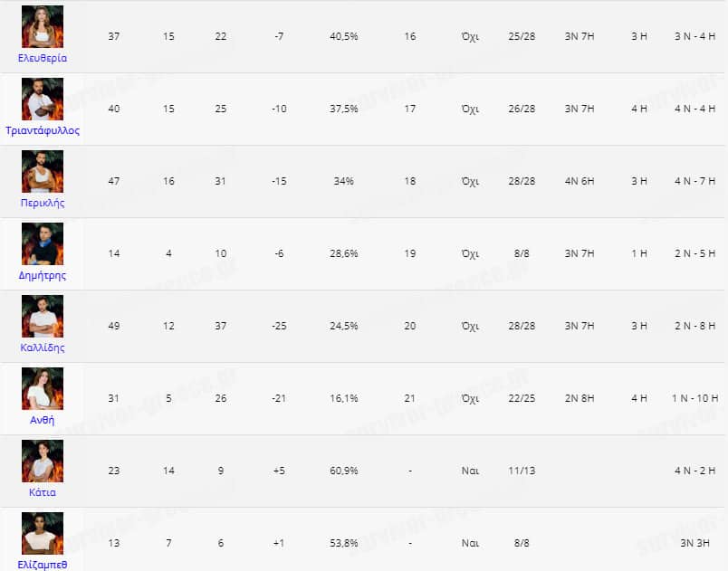Follow the Τριαντάφυλλος name link
This screenshot has width=728, height=571.
43,130
